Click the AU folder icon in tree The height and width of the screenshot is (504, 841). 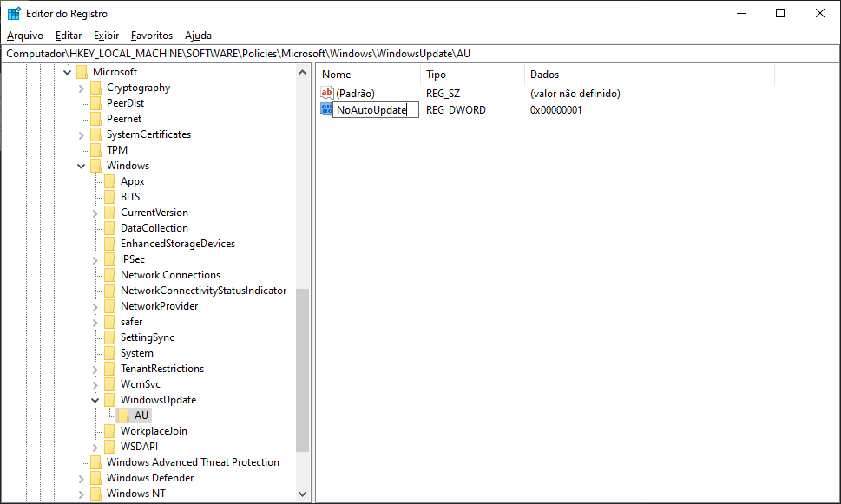click(124, 416)
